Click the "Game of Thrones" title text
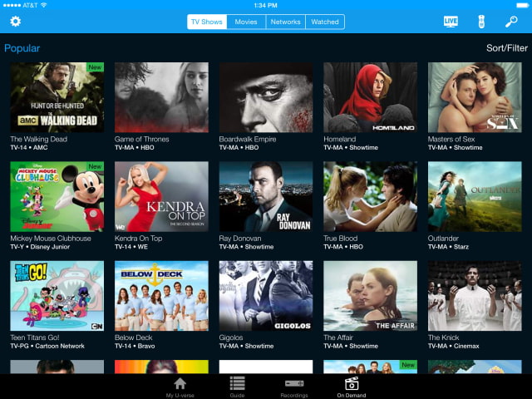The image size is (532, 399). [x=142, y=139]
